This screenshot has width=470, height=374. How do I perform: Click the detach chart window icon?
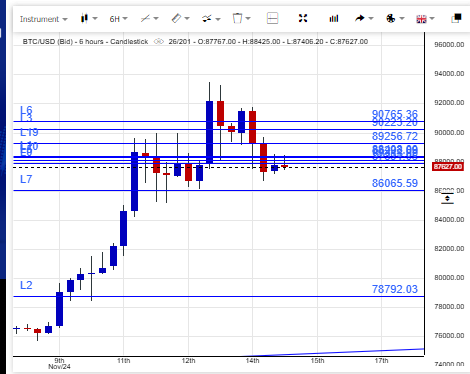click(x=456, y=18)
